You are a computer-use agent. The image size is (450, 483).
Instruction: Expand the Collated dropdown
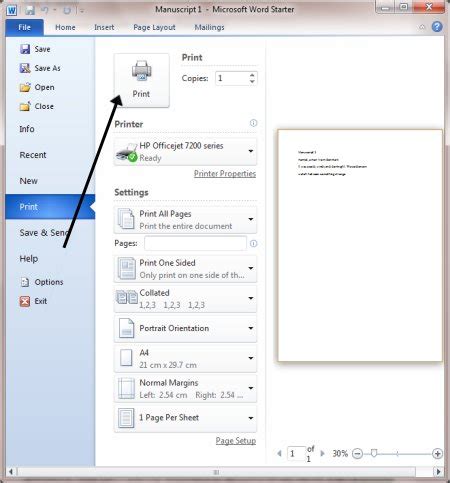click(x=185, y=299)
